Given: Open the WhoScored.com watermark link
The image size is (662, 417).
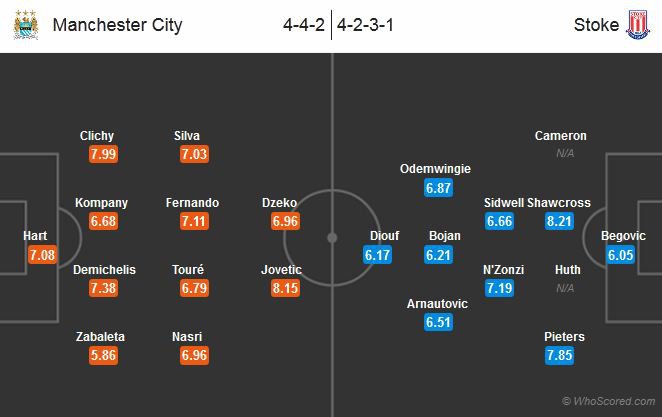Looking at the screenshot, I should coord(609,401).
